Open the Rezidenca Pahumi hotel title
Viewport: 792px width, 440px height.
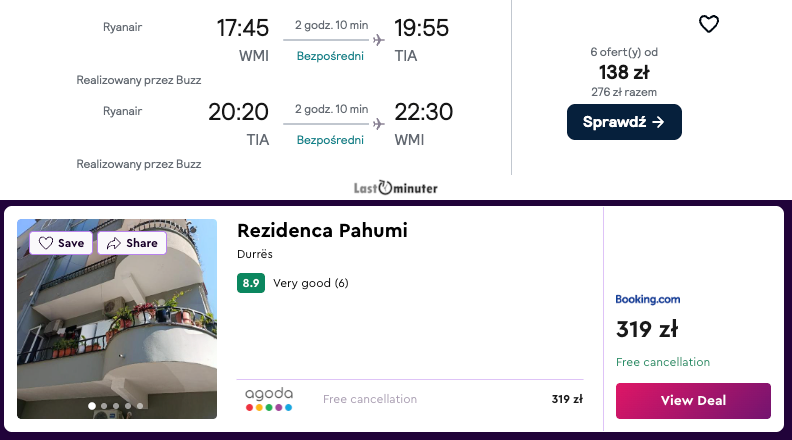322,231
